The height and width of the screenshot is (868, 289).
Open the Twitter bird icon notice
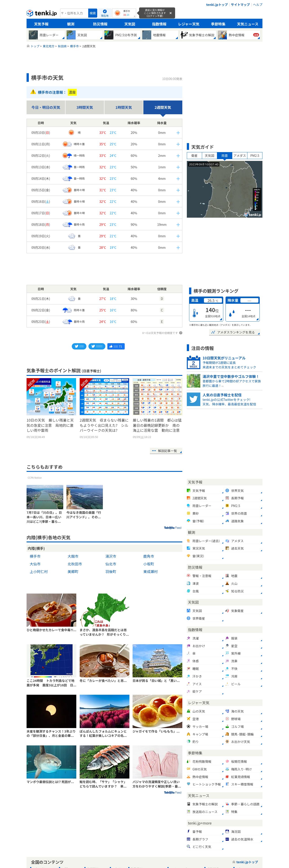click(x=193, y=399)
